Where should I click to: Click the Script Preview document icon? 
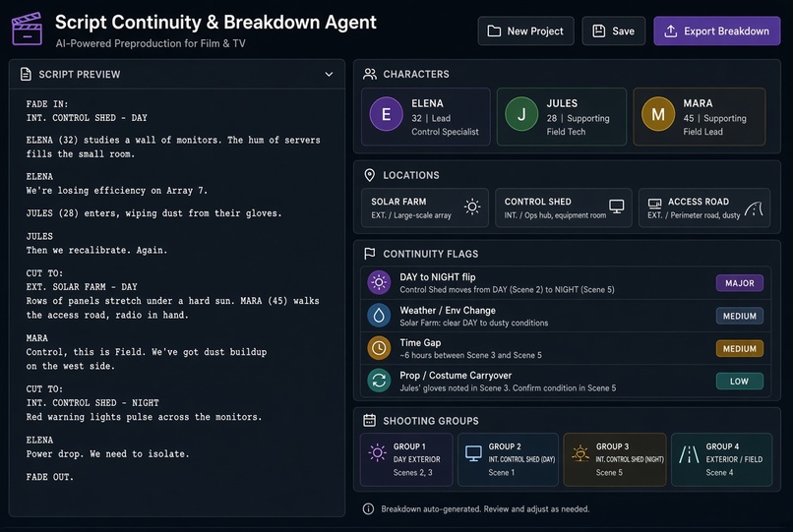(26, 75)
